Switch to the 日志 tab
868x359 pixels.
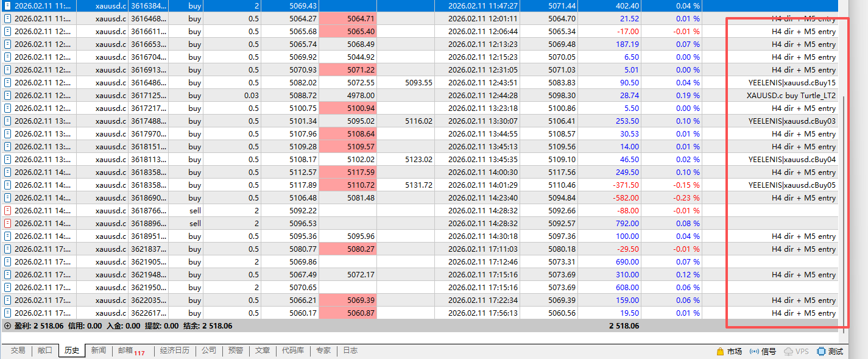pyautogui.click(x=350, y=350)
